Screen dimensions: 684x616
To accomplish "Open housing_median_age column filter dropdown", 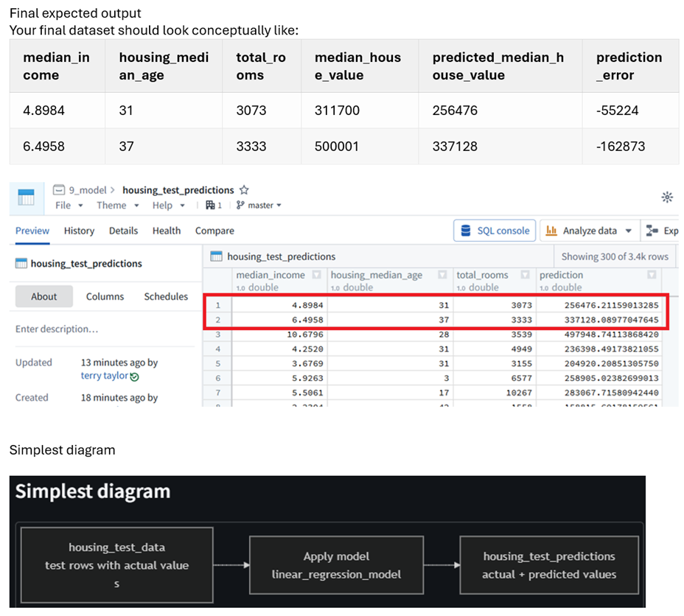I will 442,275.
